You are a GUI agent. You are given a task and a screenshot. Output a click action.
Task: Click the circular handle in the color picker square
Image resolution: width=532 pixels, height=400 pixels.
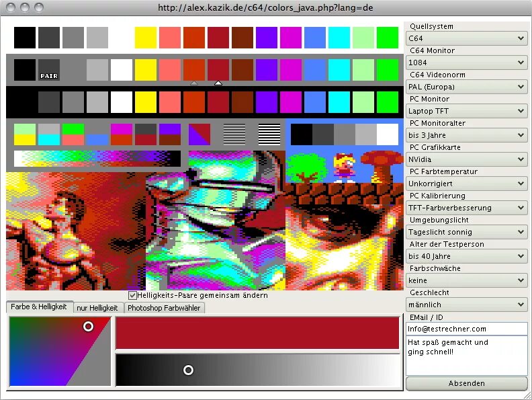88,326
